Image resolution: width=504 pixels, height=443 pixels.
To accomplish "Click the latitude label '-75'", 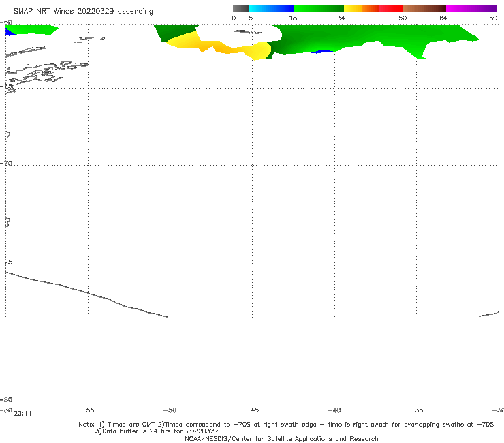I will (6, 262).
